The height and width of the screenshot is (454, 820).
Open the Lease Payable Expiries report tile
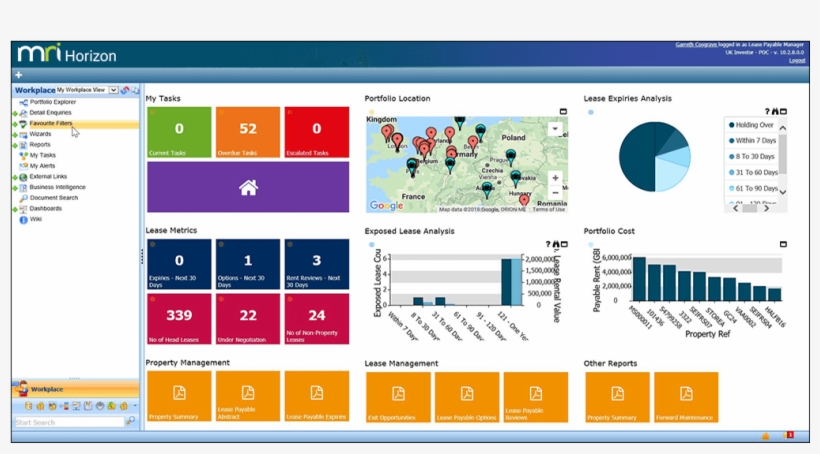tap(317, 396)
